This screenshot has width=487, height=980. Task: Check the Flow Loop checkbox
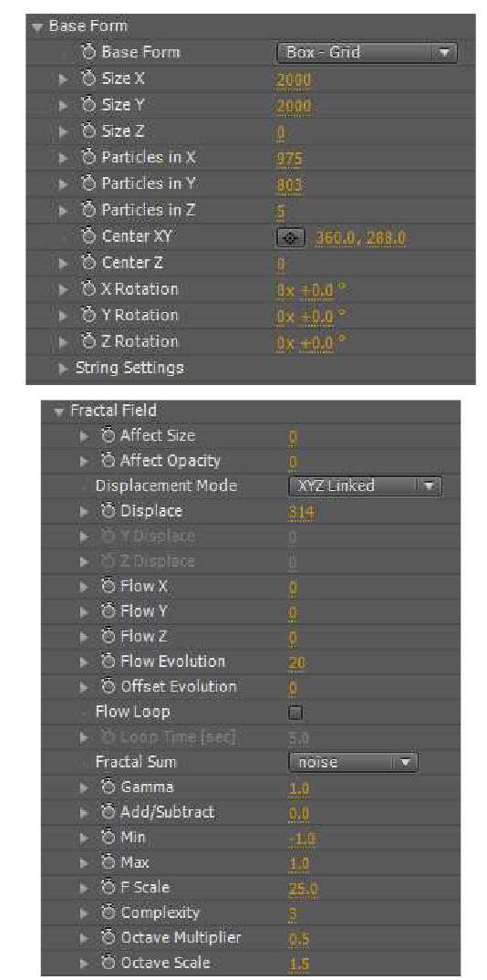click(x=295, y=712)
